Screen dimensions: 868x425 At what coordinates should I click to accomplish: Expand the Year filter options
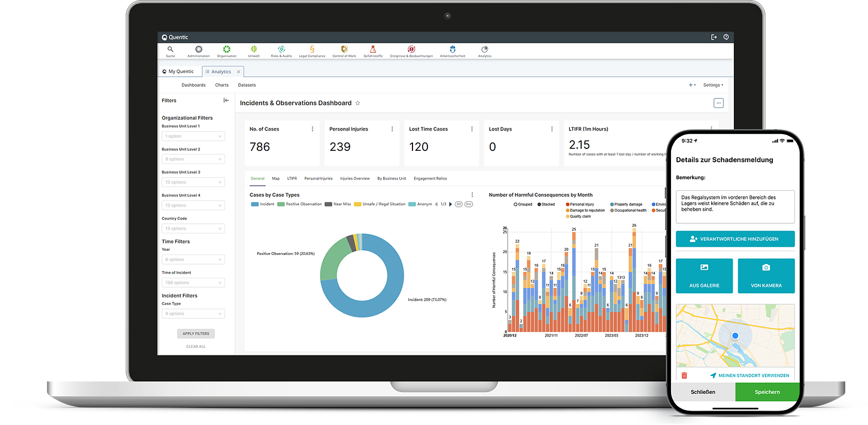pyautogui.click(x=193, y=259)
